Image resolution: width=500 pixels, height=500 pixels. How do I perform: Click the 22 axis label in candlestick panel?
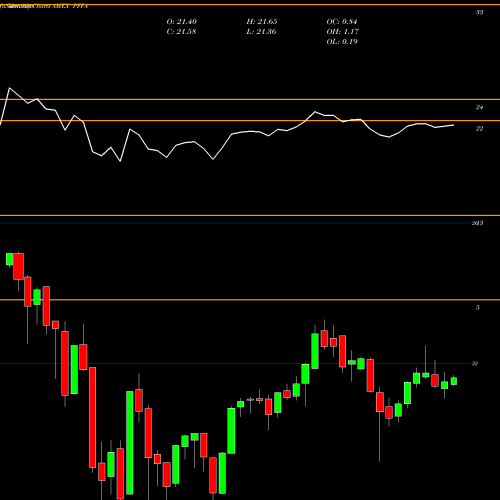[475, 364]
